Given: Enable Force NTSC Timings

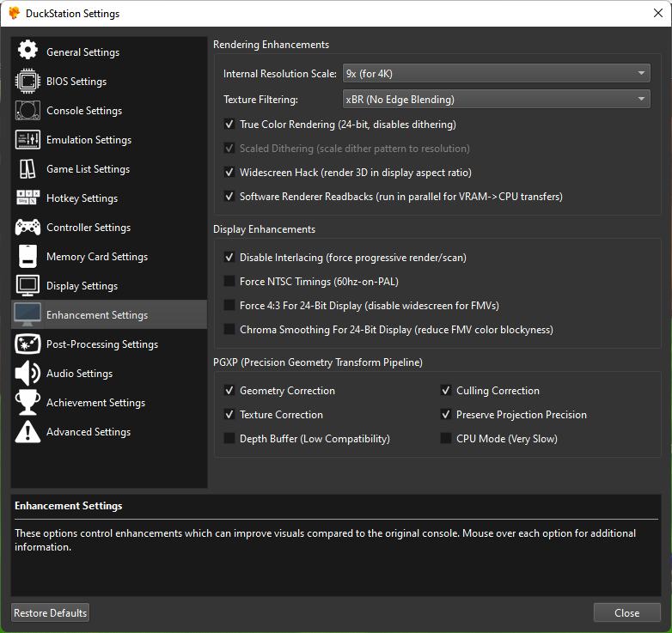Looking at the screenshot, I should [229, 282].
